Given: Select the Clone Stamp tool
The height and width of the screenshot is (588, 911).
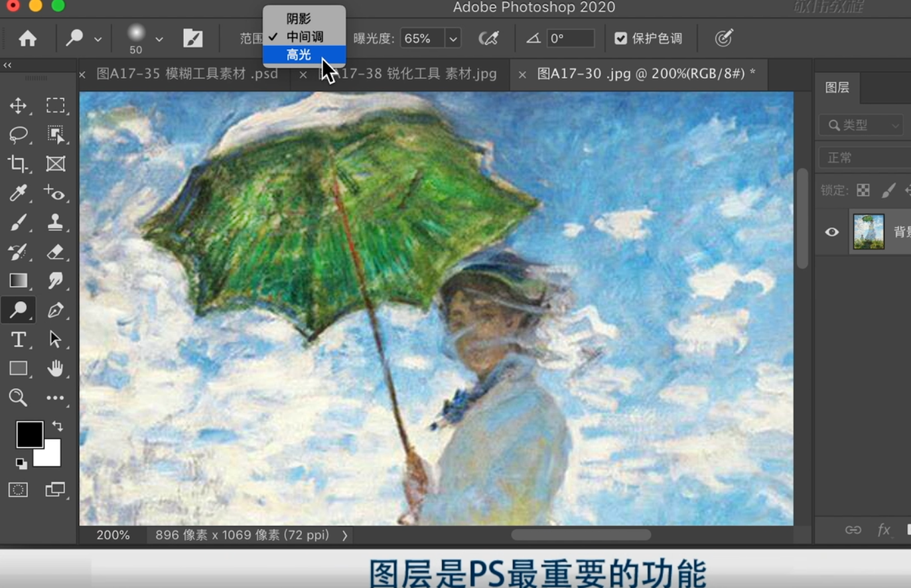Looking at the screenshot, I should [x=56, y=222].
